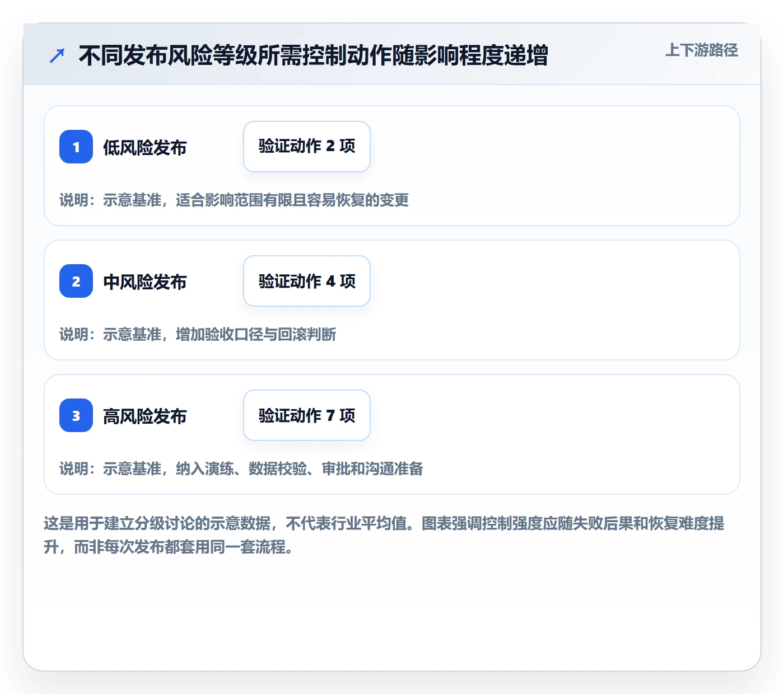Click the note 增加验收口径与回滚判断

coord(256,335)
